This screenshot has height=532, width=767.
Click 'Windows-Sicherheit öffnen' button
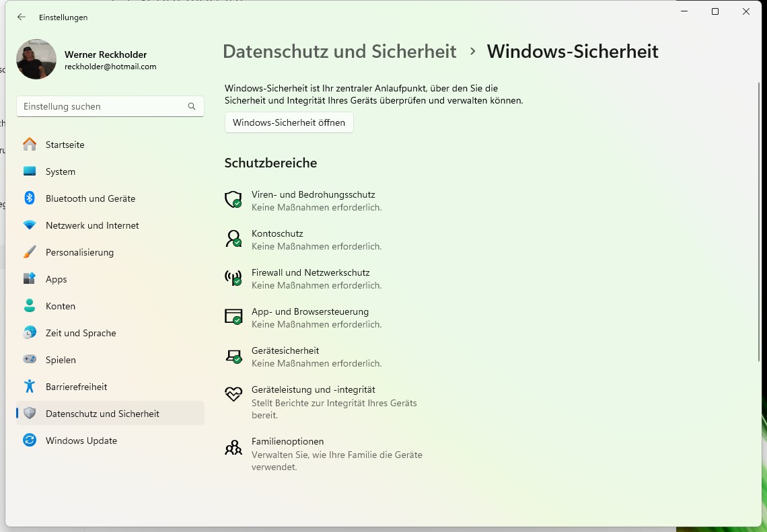[289, 122]
